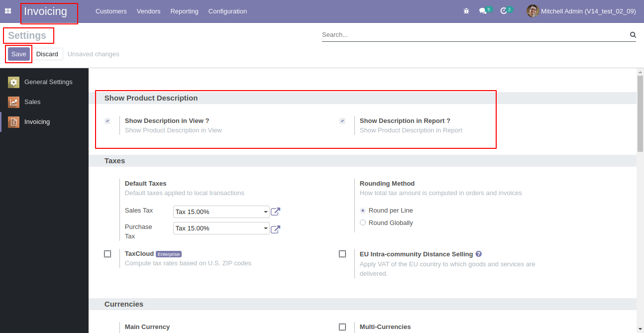Go to General Settings tab
This screenshot has height=333, width=644.
[x=44, y=82]
